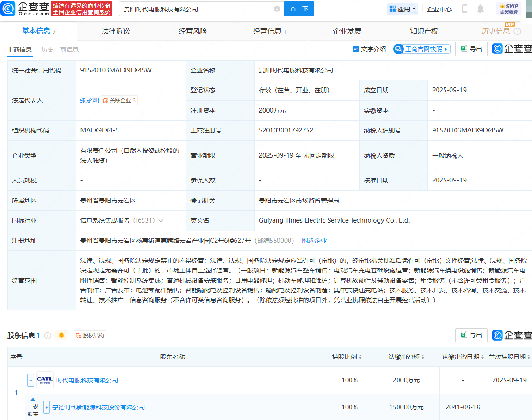Select 工商信息 sub-tab
The image size is (532, 420).
tap(19, 49)
